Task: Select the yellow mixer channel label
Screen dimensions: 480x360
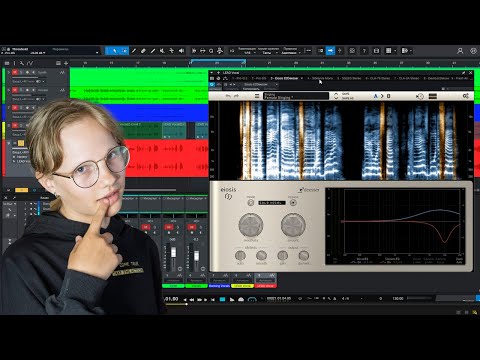Action: click(242, 286)
